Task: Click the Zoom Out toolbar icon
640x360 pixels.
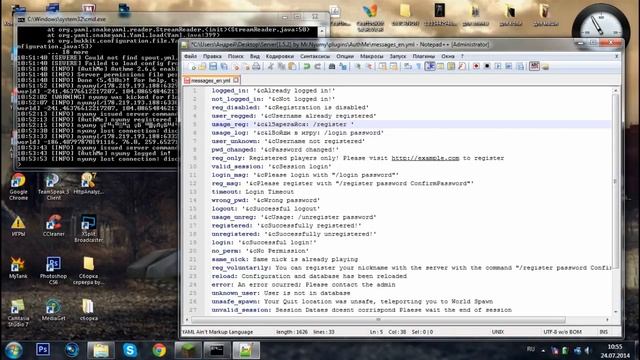Action: tap(369, 66)
